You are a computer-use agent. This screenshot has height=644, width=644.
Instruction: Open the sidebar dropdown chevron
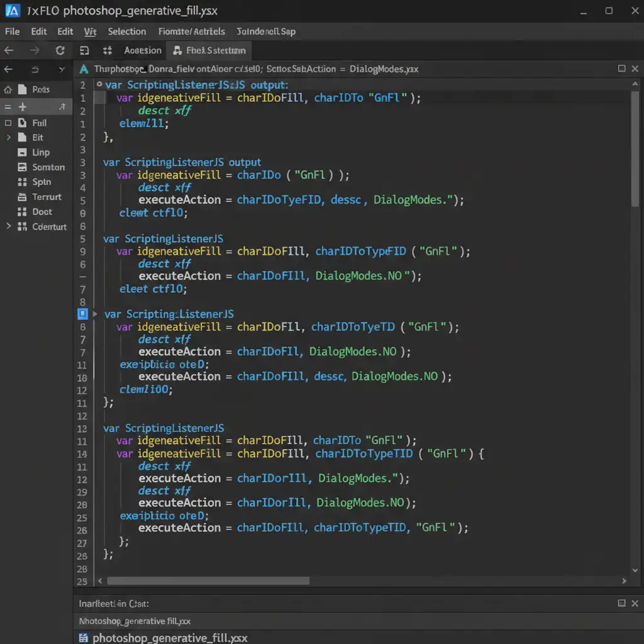[61, 70]
